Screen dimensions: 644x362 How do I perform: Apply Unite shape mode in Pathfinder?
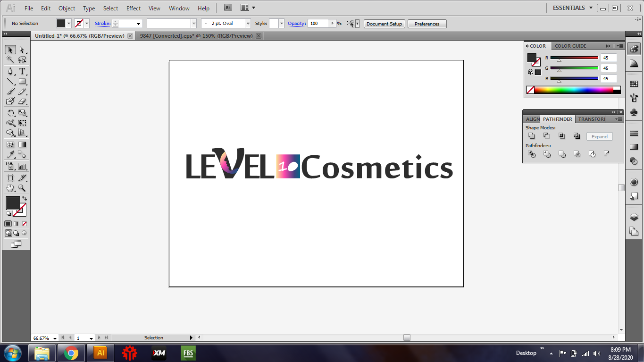[531, 135]
